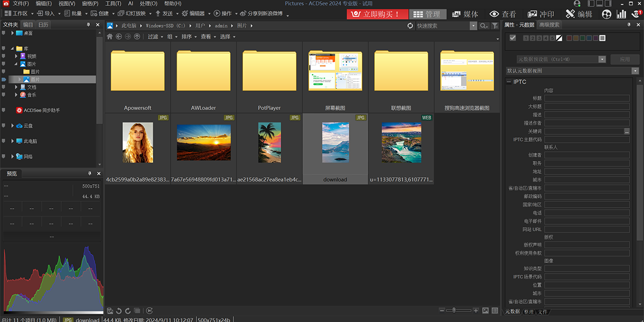644x322 pixels.
Task: Toggle rating 3 box in properties panel
Action: point(539,38)
